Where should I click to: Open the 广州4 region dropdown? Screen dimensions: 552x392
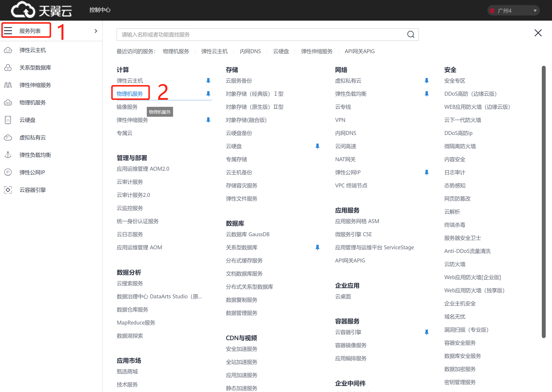click(x=513, y=11)
